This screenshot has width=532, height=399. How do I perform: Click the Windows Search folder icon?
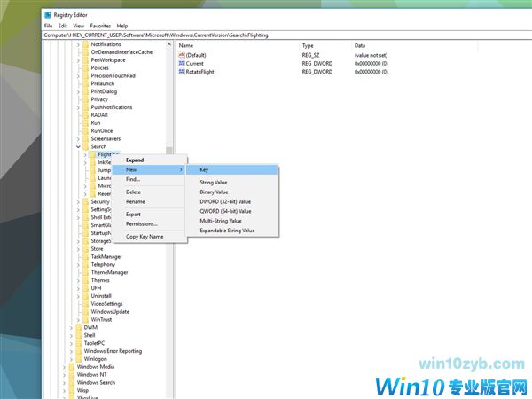[x=71, y=382]
